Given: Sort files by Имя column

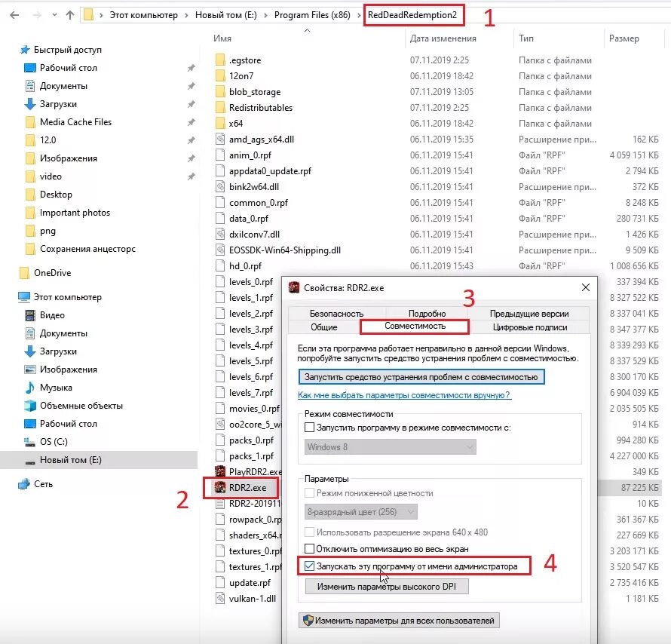Looking at the screenshot, I should tap(222, 38).
